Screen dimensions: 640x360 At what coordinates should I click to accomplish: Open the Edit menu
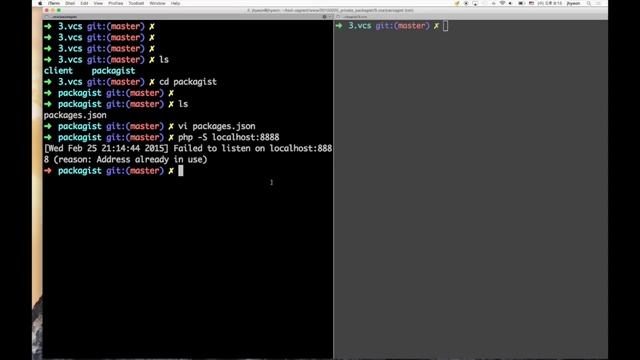(84, 3)
